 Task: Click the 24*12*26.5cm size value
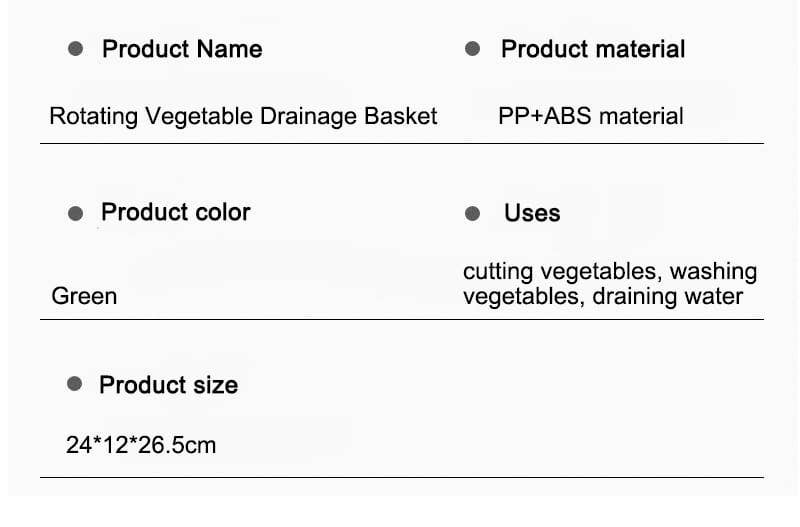click(141, 444)
